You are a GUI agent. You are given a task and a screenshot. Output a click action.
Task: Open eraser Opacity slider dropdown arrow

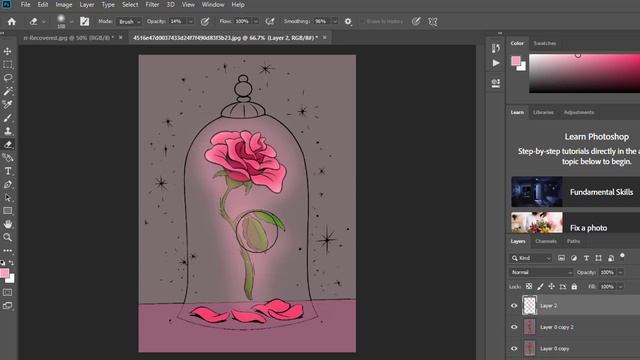coord(190,22)
